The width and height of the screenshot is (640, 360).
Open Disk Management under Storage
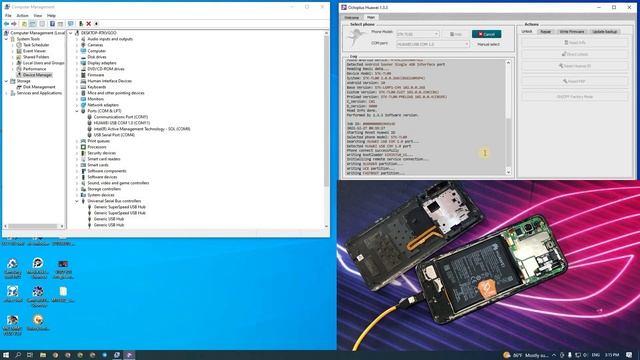tap(39, 87)
